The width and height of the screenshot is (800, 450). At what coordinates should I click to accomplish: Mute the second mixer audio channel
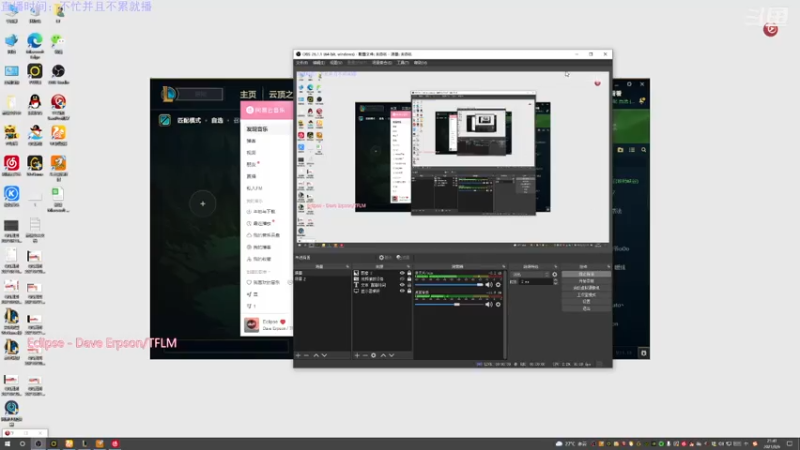coord(489,305)
